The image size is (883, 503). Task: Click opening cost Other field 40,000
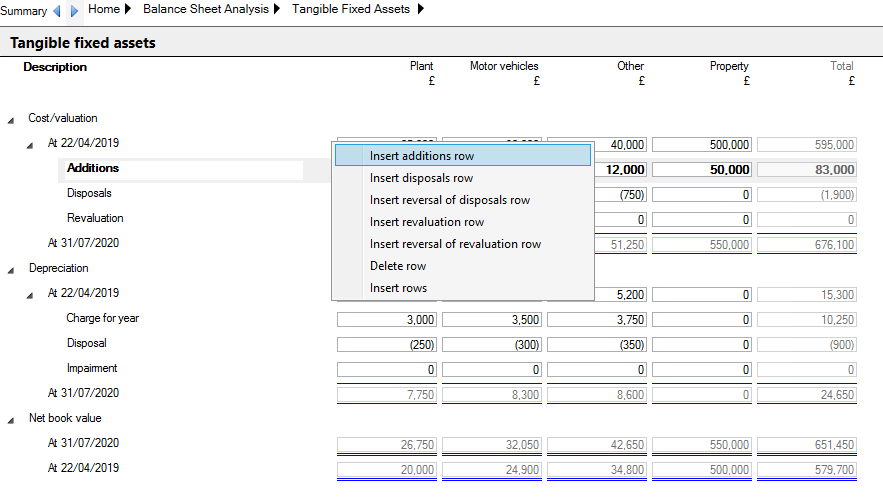(x=619, y=145)
